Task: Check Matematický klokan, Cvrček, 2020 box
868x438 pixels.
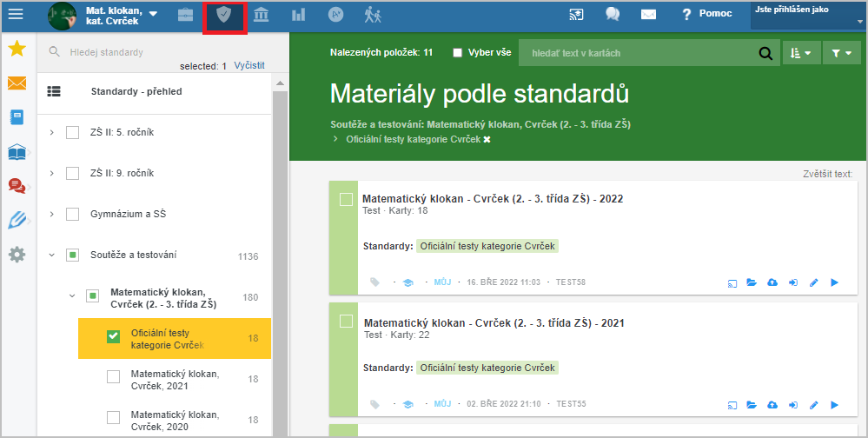Action: tap(113, 417)
